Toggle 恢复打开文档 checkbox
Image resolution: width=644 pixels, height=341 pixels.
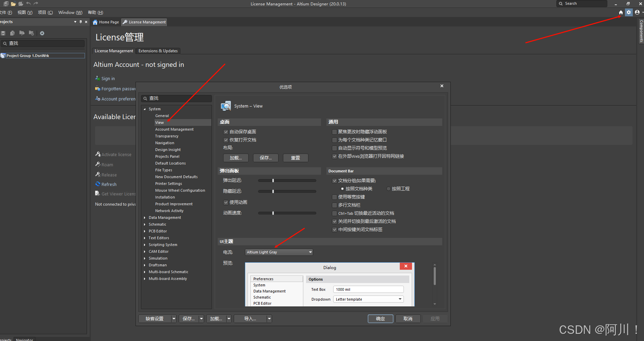click(x=226, y=140)
